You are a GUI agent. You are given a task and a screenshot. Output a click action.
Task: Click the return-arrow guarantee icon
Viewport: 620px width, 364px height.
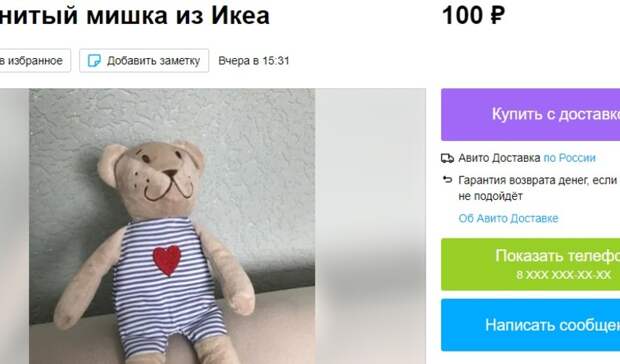point(447,180)
